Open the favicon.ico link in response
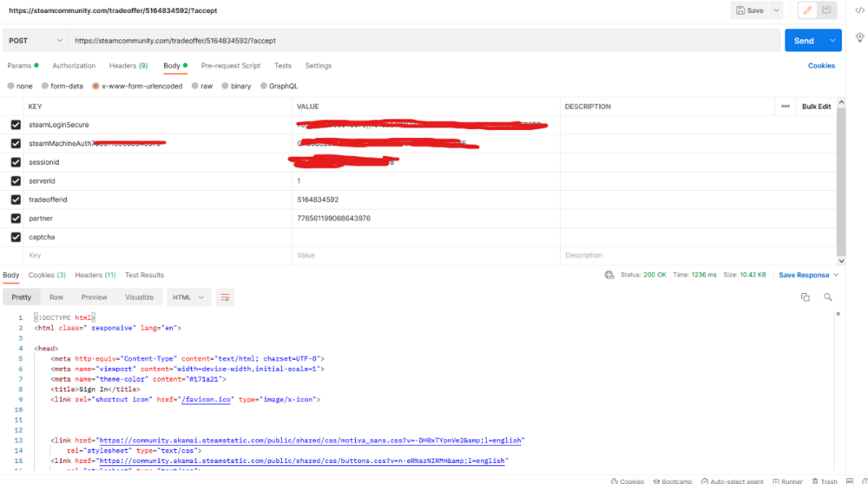868x484 pixels. tap(206, 399)
